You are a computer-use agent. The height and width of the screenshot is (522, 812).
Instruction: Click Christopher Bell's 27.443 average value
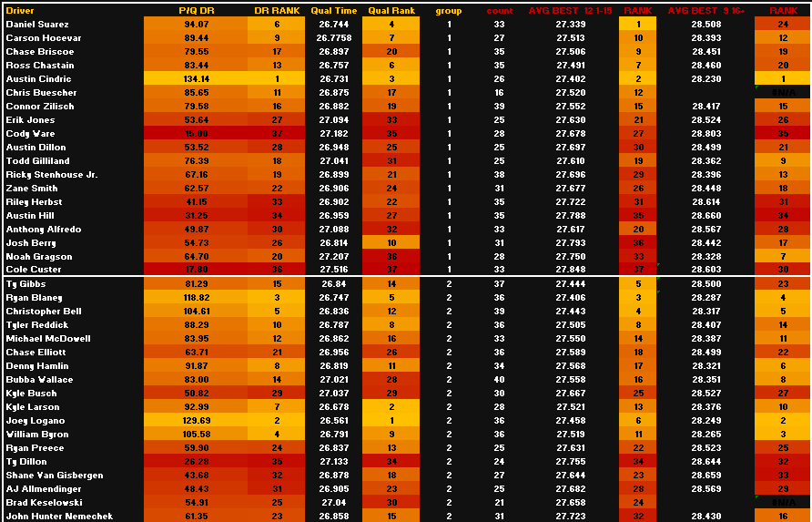point(571,312)
